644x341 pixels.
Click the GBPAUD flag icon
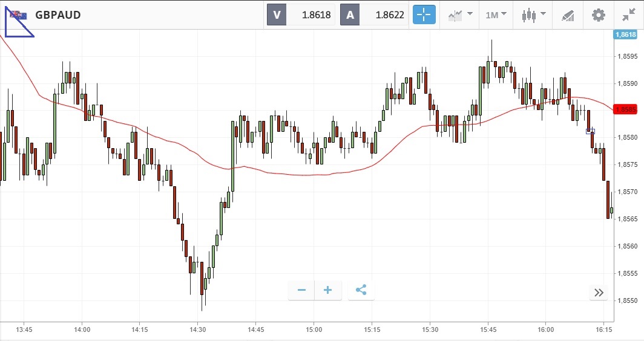(18, 15)
